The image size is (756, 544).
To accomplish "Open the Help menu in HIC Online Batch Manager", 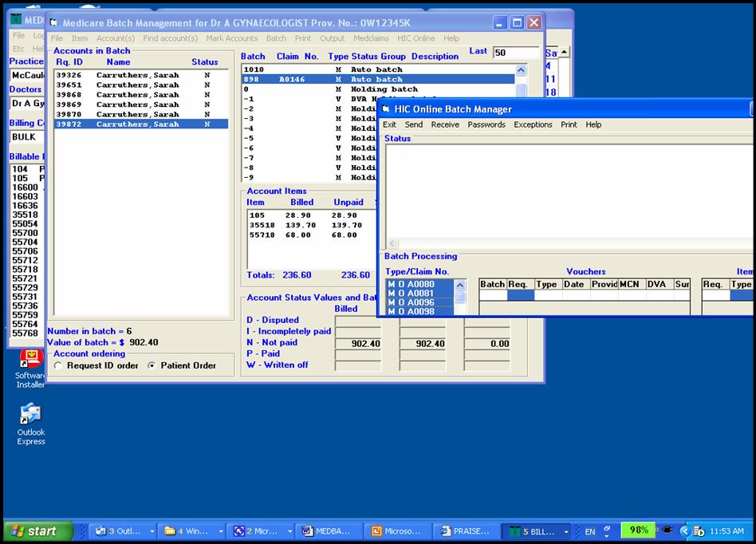I will tap(593, 124).
